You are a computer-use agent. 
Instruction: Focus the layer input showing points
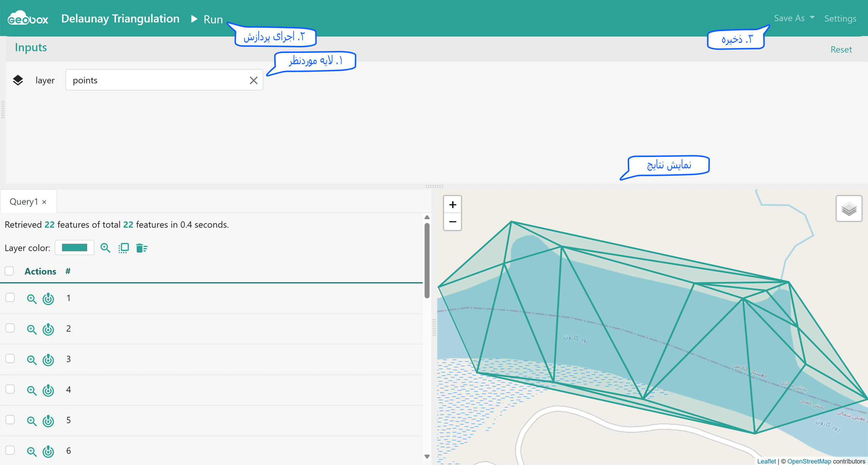(x=164, y=80)
